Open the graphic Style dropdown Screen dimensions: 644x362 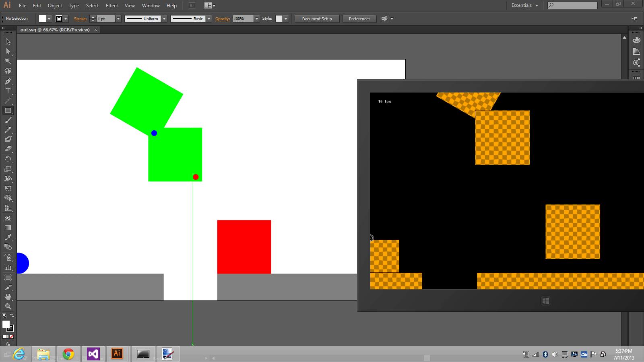(286, 19)
